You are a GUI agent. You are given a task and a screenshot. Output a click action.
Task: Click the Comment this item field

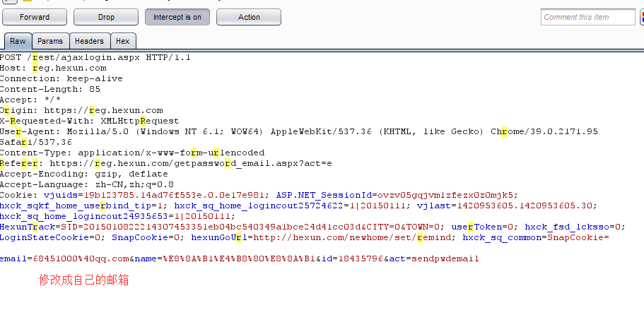587,17
